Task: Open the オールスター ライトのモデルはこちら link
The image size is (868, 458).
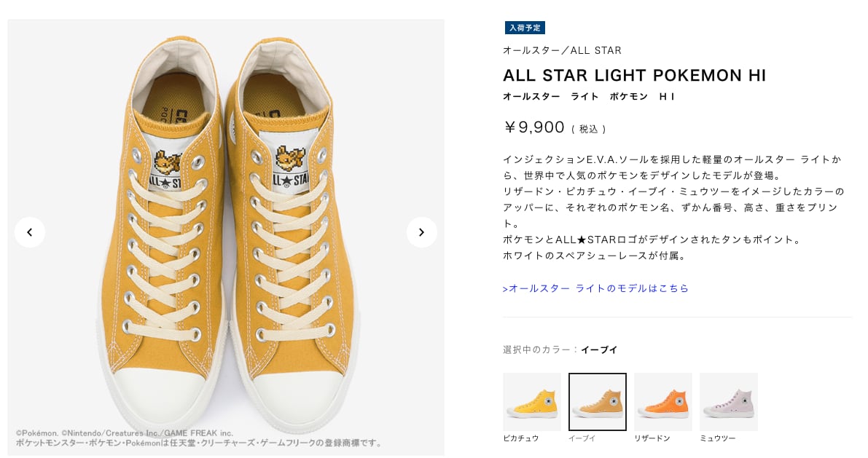Action: tap(596, 288)
